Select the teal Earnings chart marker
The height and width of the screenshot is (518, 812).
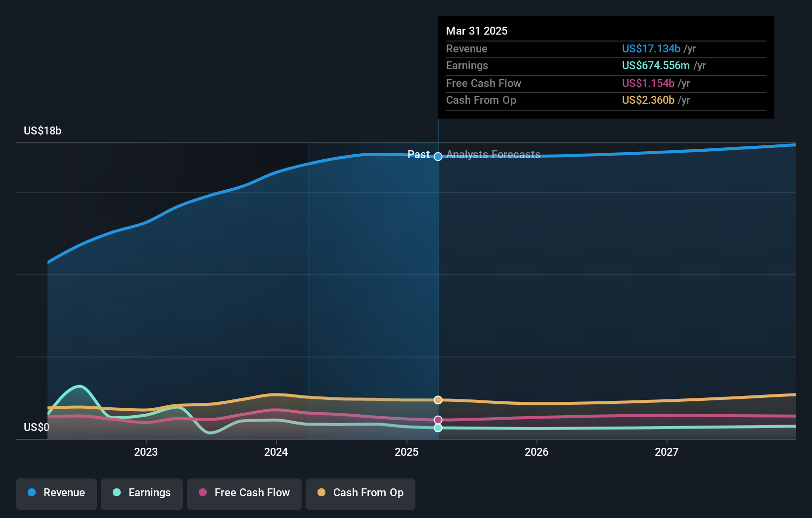click(x=438, y=428)
